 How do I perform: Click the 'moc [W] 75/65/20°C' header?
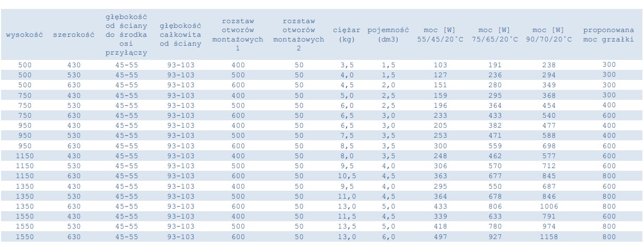click(495, 35)
